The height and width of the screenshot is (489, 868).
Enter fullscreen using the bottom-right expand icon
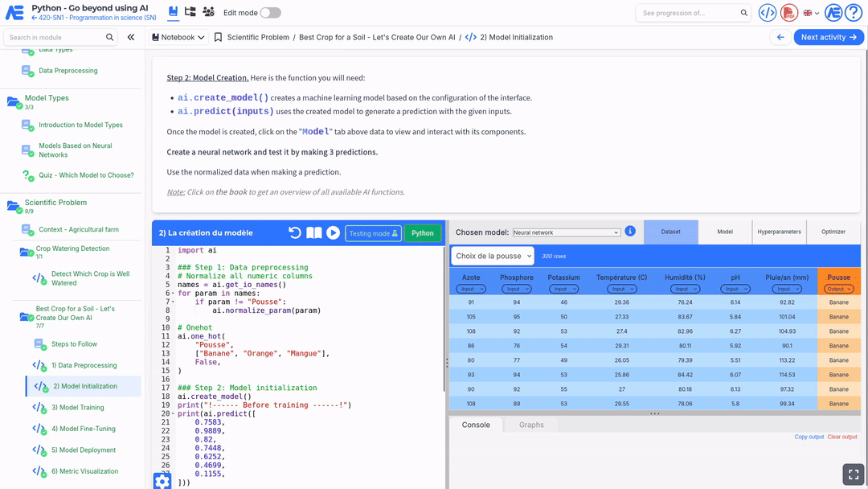coord(852,475)
